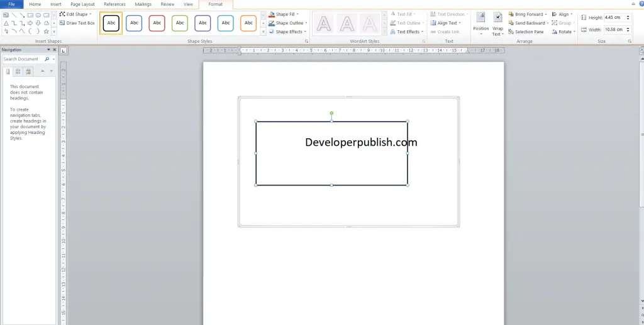Screen dimensions: 644x325
Task: Apply the red outline Abc style
Action: pyautogui.click(x=157, y=23)
